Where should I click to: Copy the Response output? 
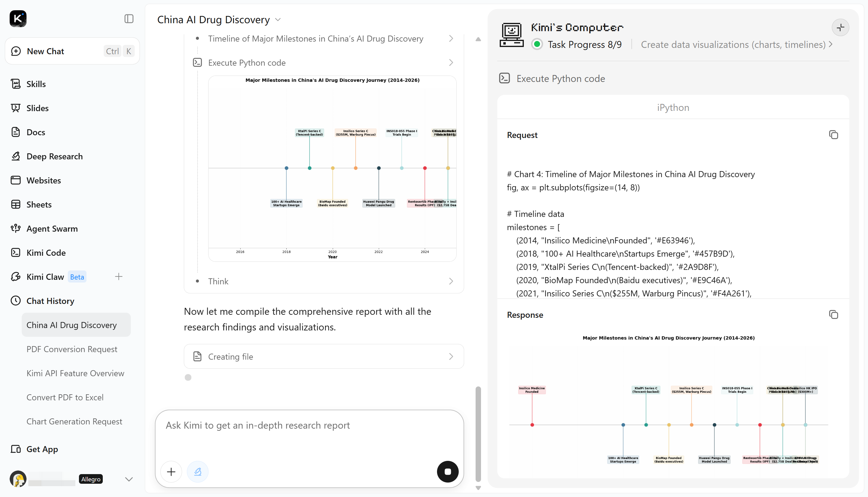click(834, 315)
